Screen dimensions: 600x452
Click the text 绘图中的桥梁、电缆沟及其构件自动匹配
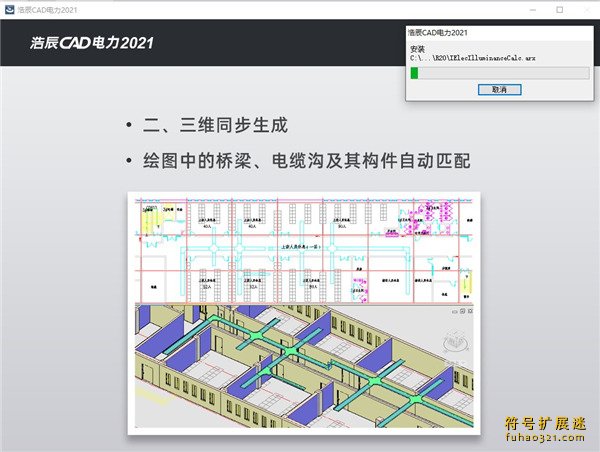point(307,161)
